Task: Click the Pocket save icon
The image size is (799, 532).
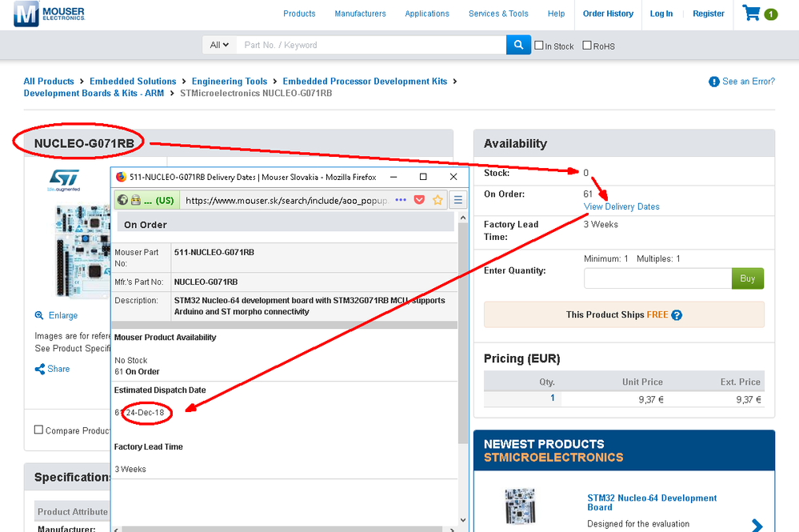Action: [419, 200]
